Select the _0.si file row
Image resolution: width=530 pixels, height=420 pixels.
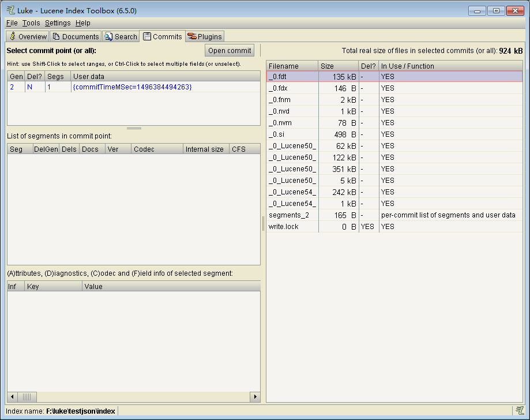click(x=394, y=134)
